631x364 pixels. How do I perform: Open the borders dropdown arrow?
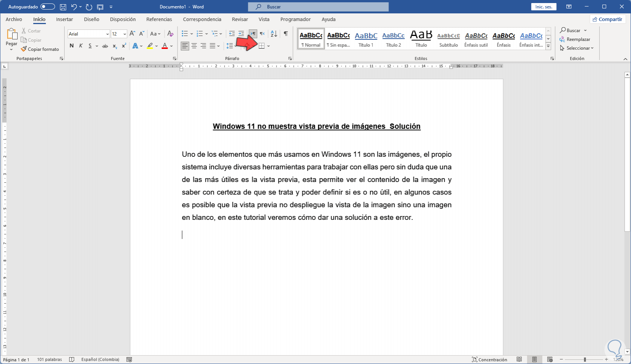pos(269,46)
